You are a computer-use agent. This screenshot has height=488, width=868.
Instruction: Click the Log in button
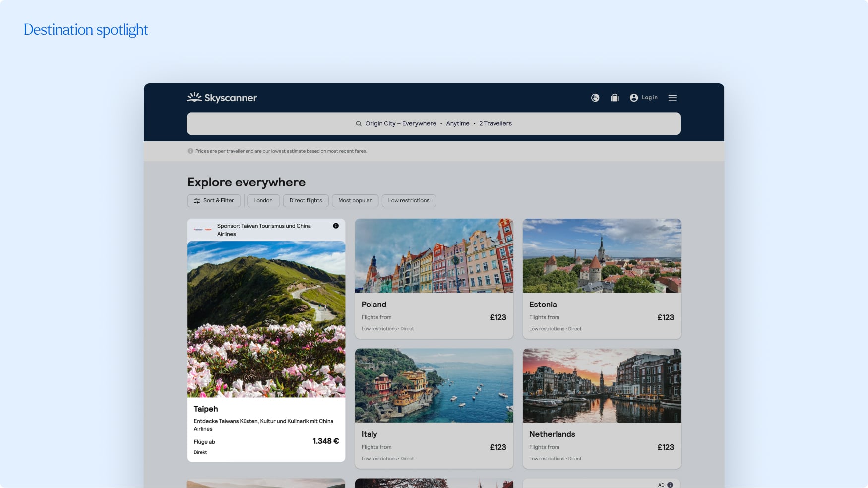tap(644, 98)
